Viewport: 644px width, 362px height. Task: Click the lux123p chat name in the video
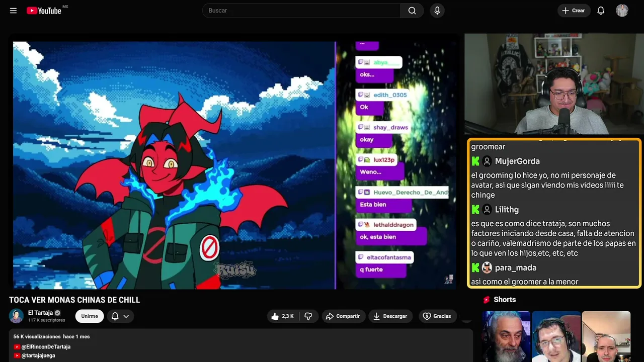coord(384,160)
